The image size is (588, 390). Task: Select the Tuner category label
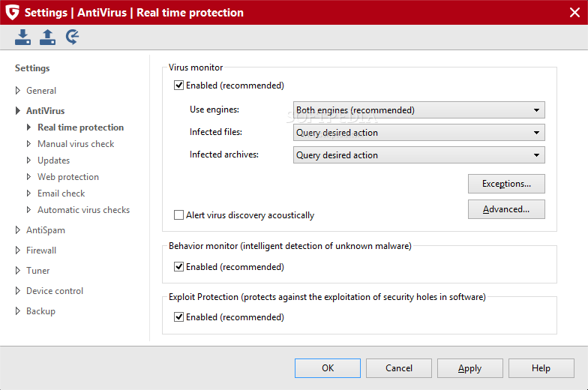click(x=37, y=271)
